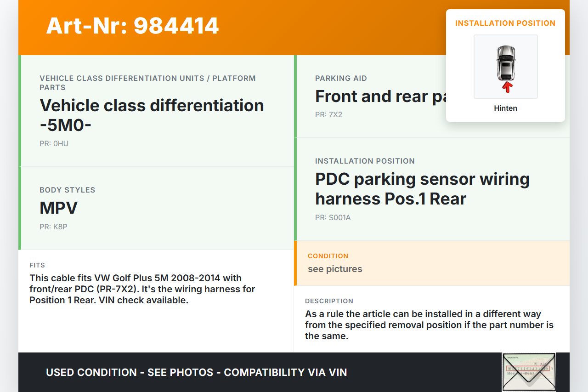Click the 'INSTALLATION POSITION' popup title
This screenshot has height=392, width=588.
[x=505, y=23]
